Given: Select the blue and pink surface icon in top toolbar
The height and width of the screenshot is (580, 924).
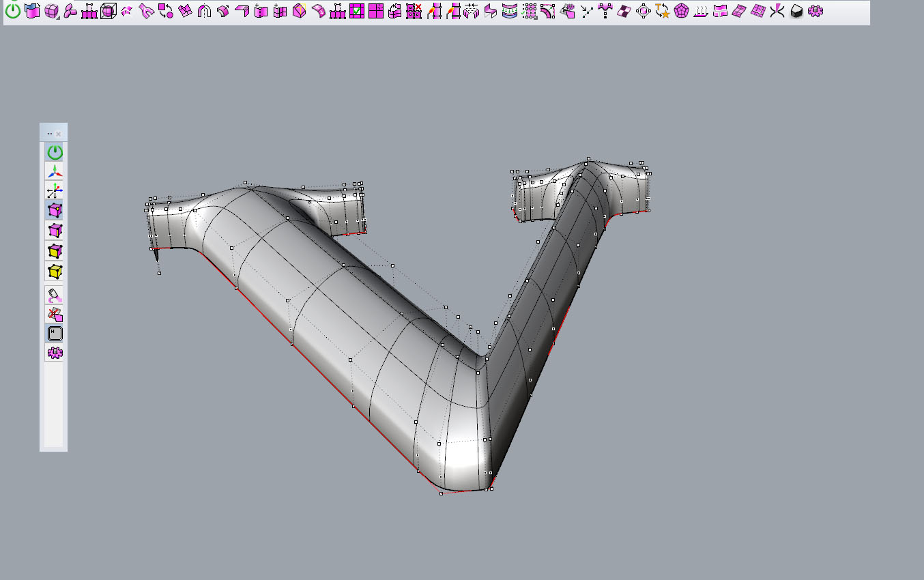Looking at the screenshot, I should (32, 11).
